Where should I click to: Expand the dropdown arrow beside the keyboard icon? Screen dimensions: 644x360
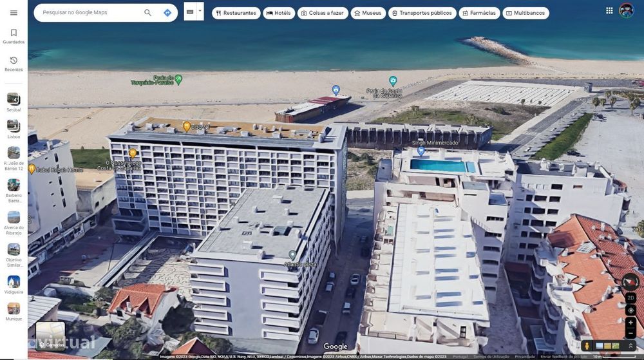pos(200,12)
